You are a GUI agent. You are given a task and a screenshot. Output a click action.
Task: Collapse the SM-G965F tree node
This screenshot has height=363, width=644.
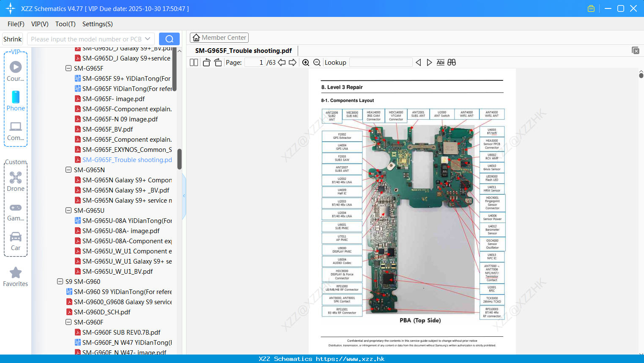click(69, 68)
